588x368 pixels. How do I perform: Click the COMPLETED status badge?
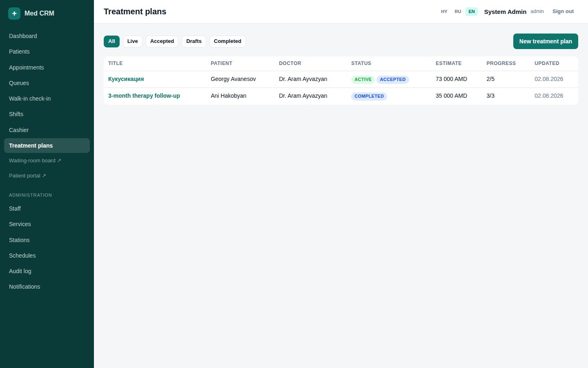click(x=369, y=96)
